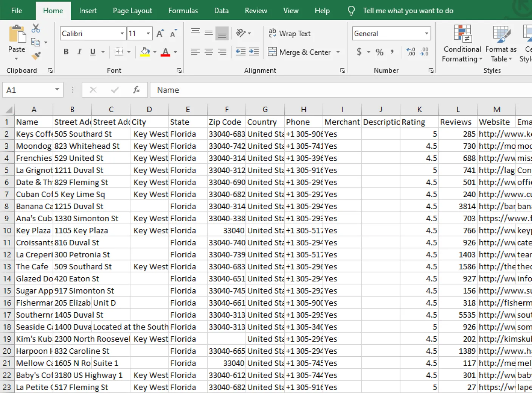This screenshot has height=393, width=532.
Task: Align text left
Action: coord(195,52)
